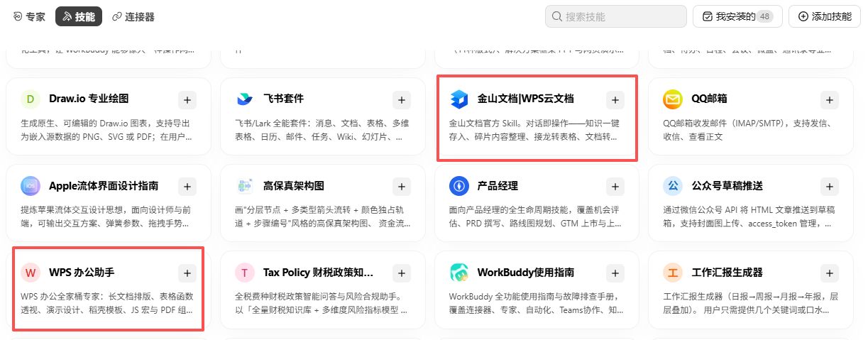Add the 飞书套件 skill

click(x=402, y=99)
